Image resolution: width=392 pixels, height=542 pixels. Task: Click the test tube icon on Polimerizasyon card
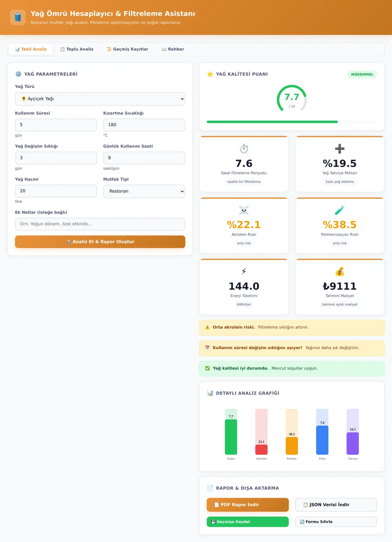(x=340, y=210)
